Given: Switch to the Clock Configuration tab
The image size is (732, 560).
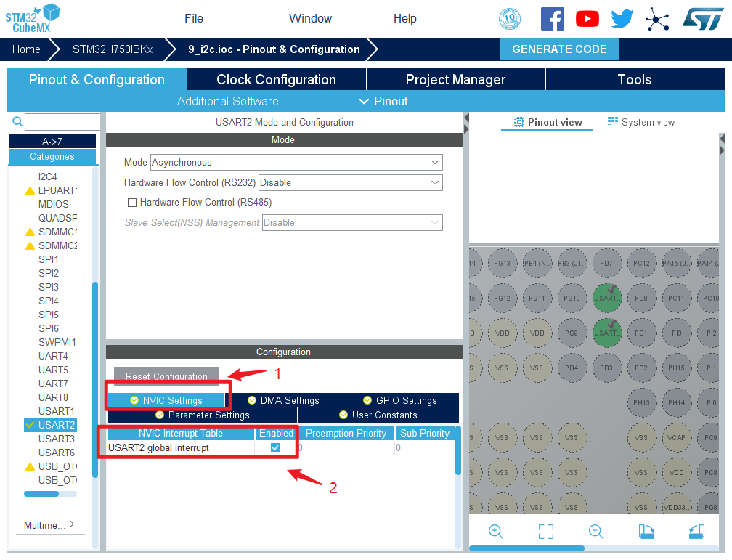Looking at the screenshot, I should (x=276, y=80).
